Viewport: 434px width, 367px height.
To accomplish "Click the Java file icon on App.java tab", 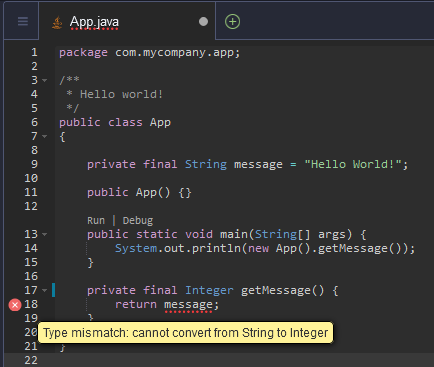I will tap(57, 22).
